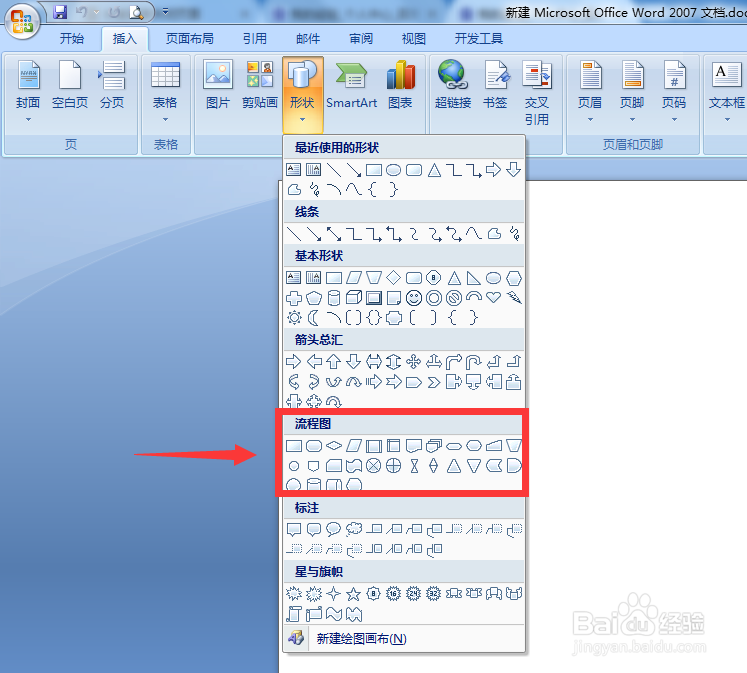Switch to the 邮件 (Mailings) tab
Image resolution: width=747 pixels, height=673 pixels.
click(x=308, y=39)
